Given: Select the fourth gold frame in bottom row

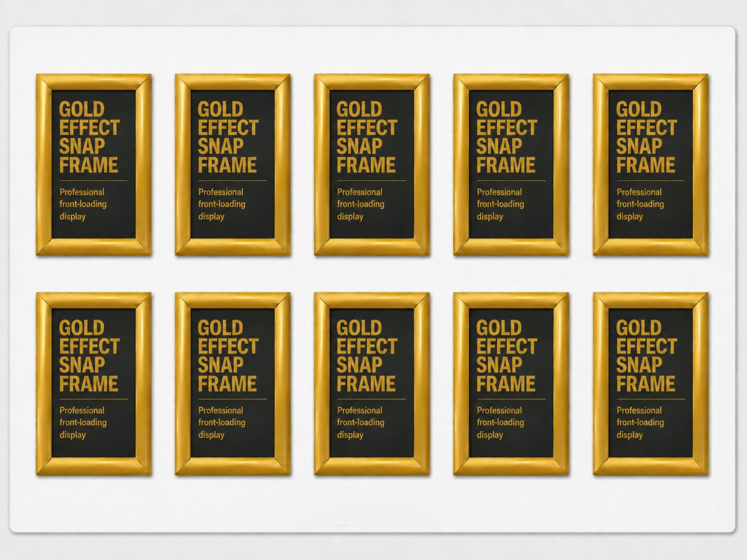Looking at the screenshot, I should [x=511, y=384].
